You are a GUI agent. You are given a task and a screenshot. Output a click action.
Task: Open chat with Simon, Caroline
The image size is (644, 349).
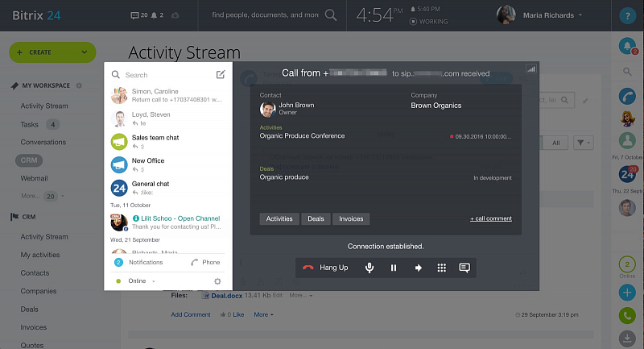click(168, 95)
